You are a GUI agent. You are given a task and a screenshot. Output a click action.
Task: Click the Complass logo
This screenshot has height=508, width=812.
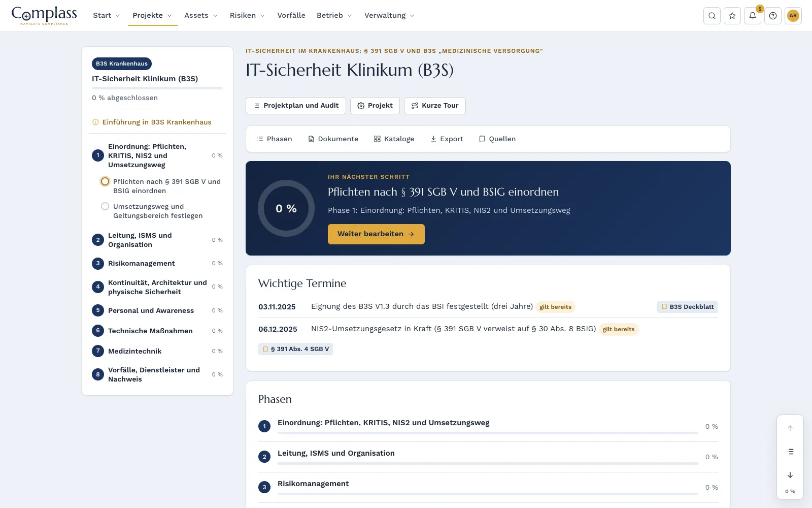point(44,15)
